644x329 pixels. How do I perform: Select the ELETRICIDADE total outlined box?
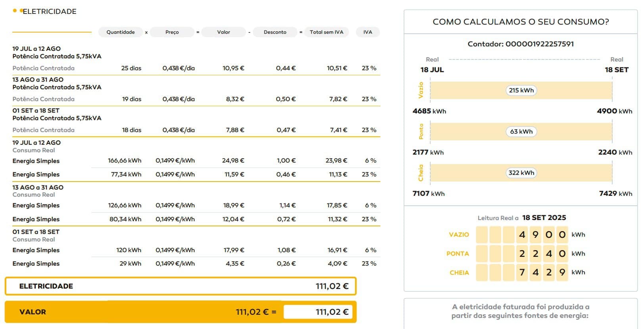pyautogui.click(x=180, y=286)
